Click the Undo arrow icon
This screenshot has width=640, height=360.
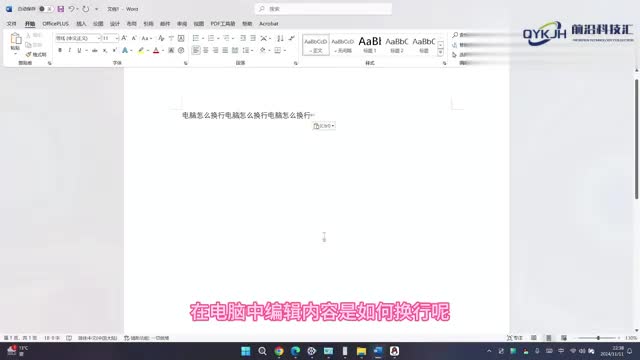[x=71, y=9]
